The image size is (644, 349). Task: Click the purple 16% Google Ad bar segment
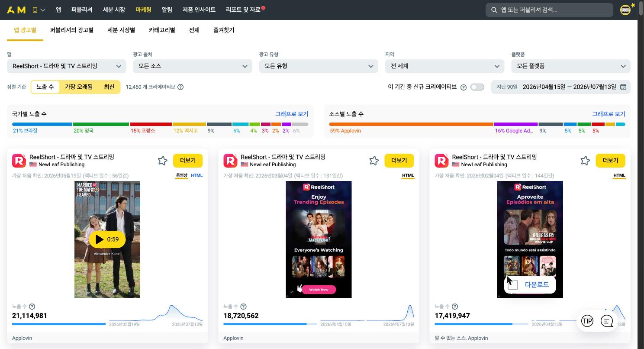(x=516, y=124)
